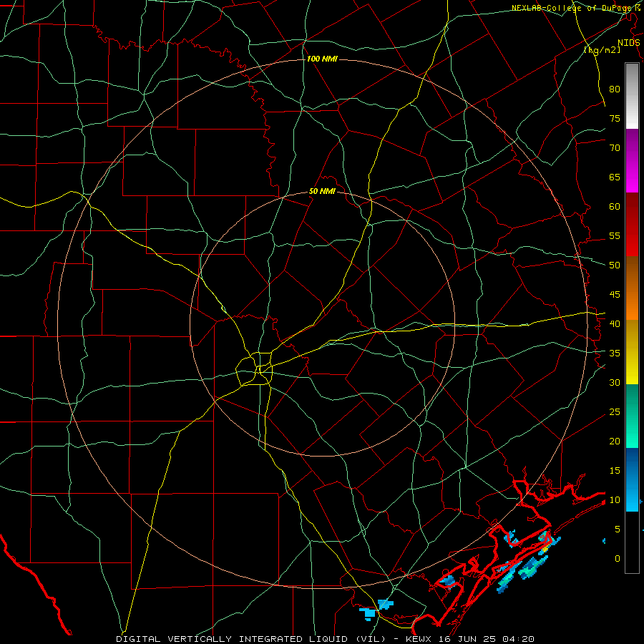Click the black bottom segment of color bar
Screen dimensions: 644x644
pos(632,542)
